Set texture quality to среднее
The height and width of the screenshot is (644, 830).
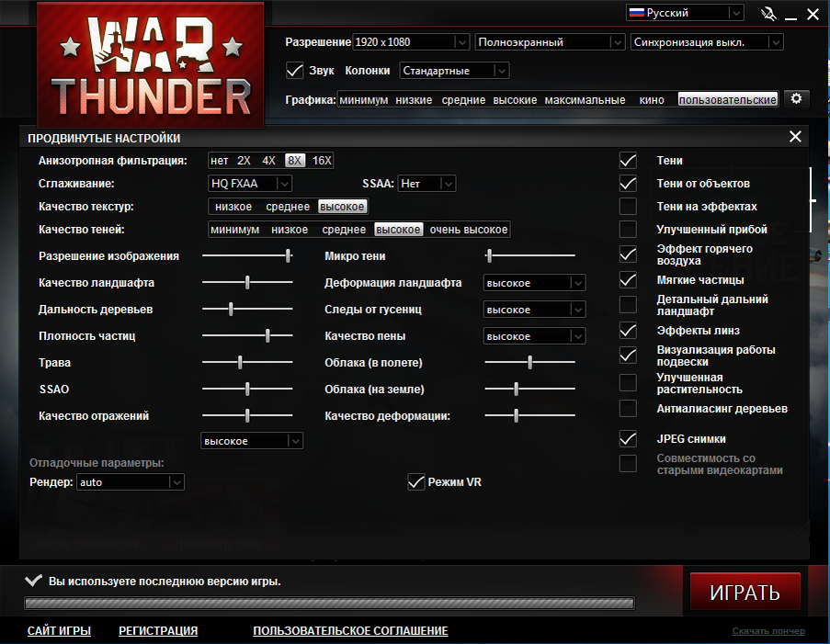coord(288,207)
